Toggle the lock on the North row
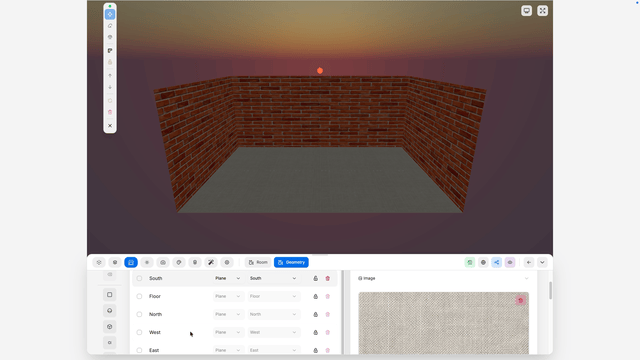 [x=316, y=314]
